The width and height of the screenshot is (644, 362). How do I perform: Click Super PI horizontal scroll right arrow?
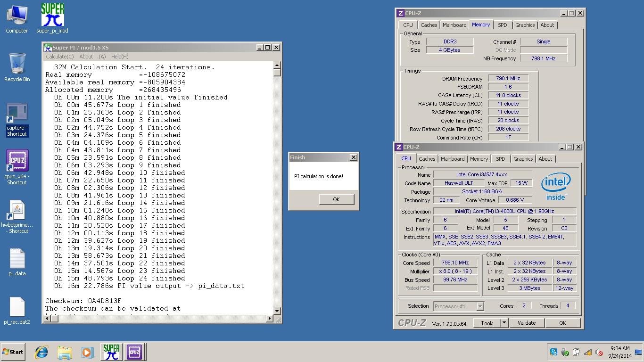click(270, 319)
